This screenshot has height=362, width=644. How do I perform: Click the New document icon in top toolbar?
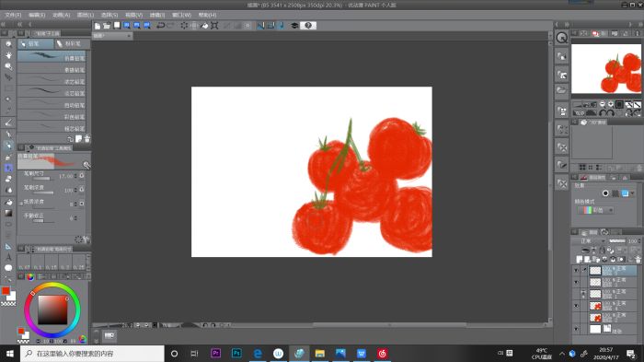(98, 26)
